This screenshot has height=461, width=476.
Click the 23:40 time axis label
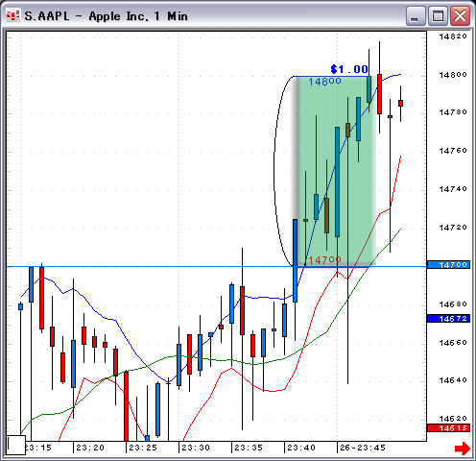301,448
